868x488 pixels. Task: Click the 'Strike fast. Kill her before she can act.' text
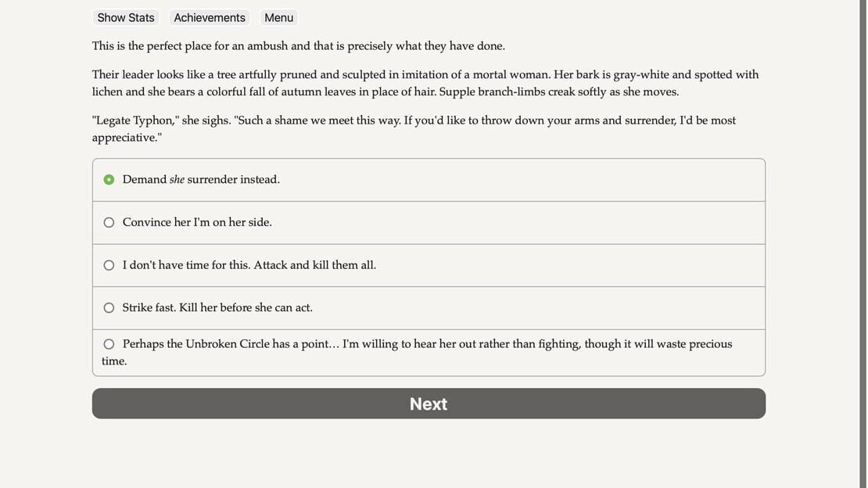tap(217, 307)
